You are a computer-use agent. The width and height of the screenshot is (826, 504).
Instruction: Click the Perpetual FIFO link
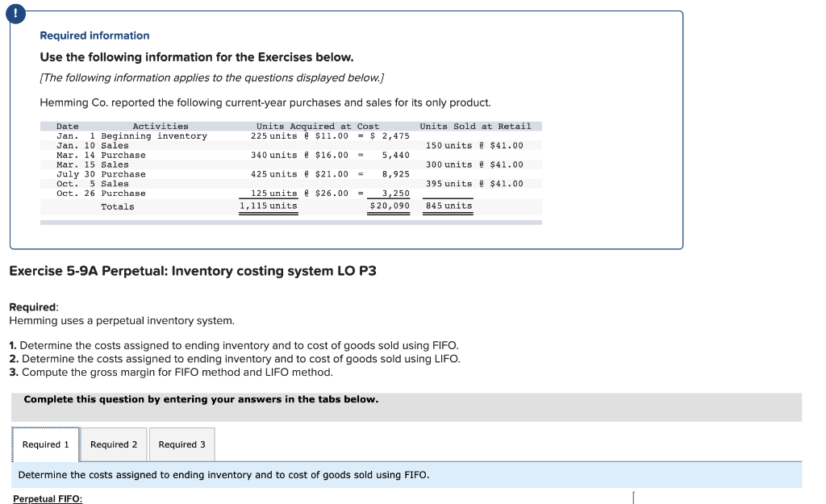[47, 498]
